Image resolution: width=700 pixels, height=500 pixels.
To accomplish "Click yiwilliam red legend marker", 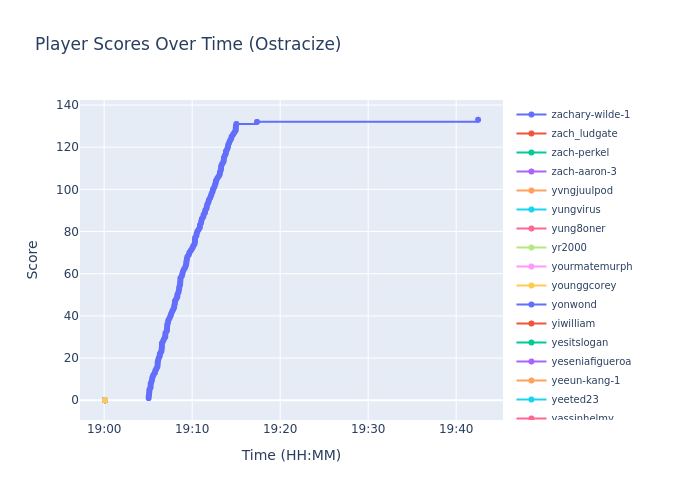I will [531, 324].
